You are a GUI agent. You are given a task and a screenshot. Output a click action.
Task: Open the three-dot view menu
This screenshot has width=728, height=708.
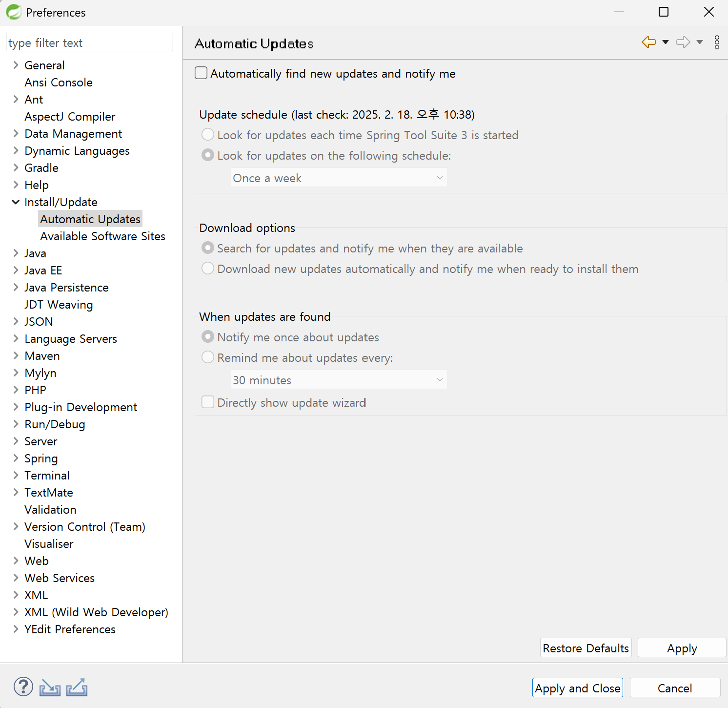point(717,42)
